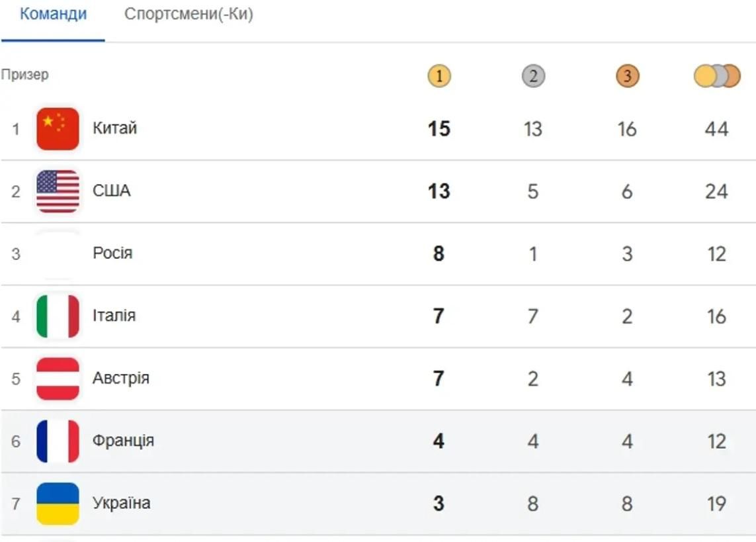Click the Ukraine flag icon
Viewport: 756px width, 542px height.
pos(58,504)
